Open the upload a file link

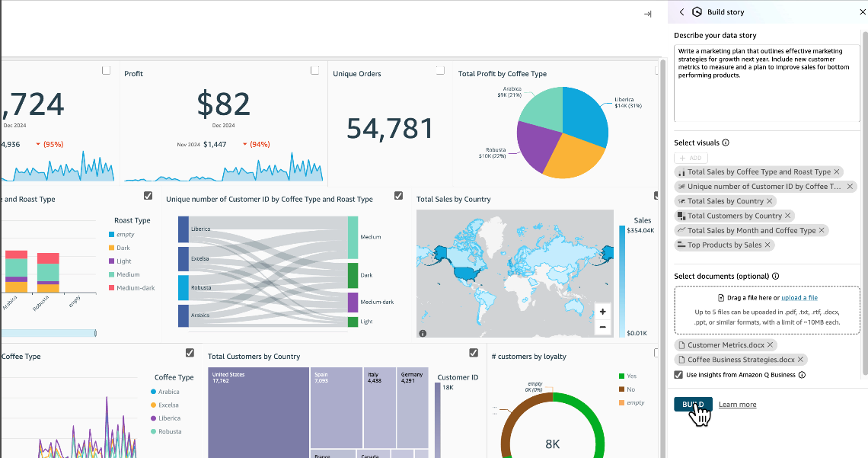tap(799, 297)
